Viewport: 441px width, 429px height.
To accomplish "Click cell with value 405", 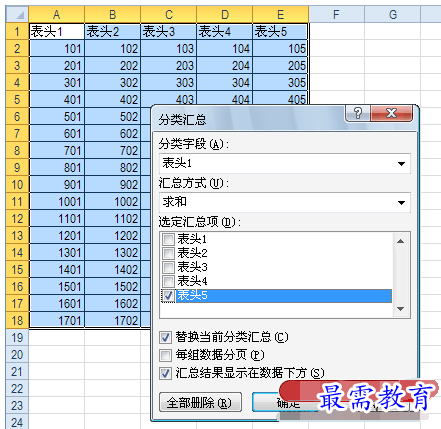I will click(x=281, y=99).
